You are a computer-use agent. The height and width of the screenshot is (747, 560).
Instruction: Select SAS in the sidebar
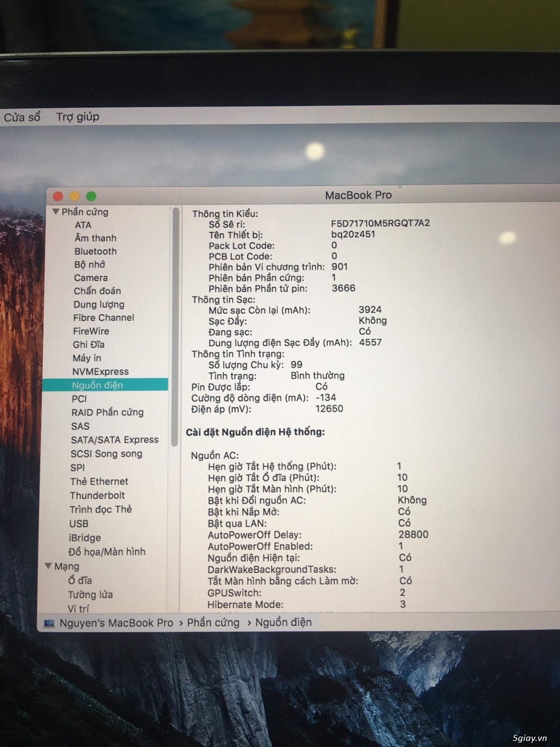(x=80, y=426)
